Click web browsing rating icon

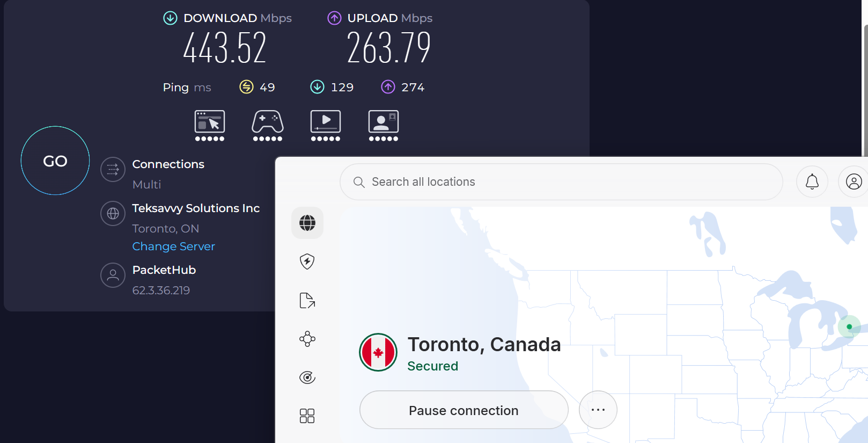tap(210, 122)
